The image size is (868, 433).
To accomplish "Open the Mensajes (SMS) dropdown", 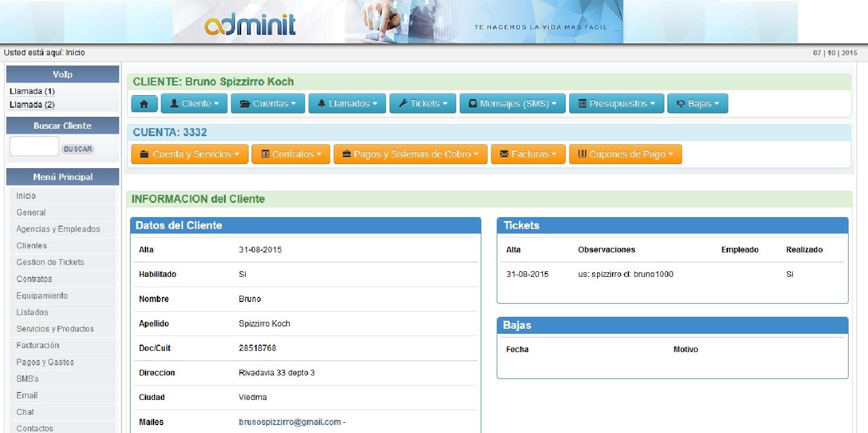I will pyautogui.click(x=512, y=104).
